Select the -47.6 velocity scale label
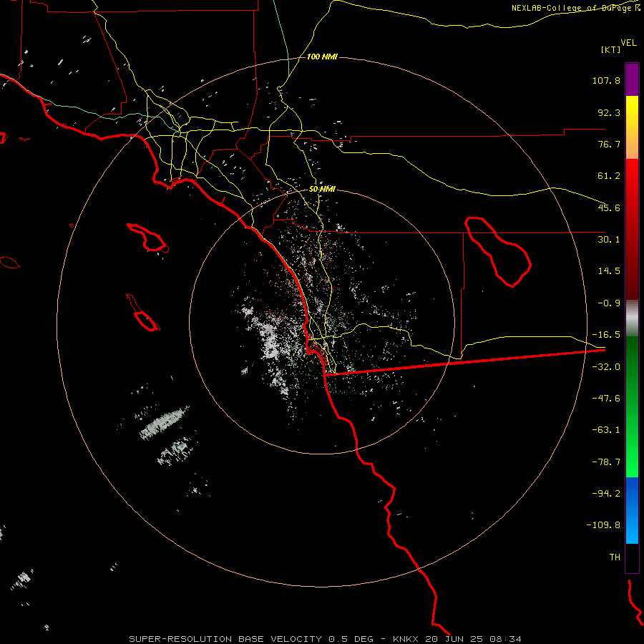The height and width of the screenshot is (644, 644). pyautogui.click(x=606, y=399)
